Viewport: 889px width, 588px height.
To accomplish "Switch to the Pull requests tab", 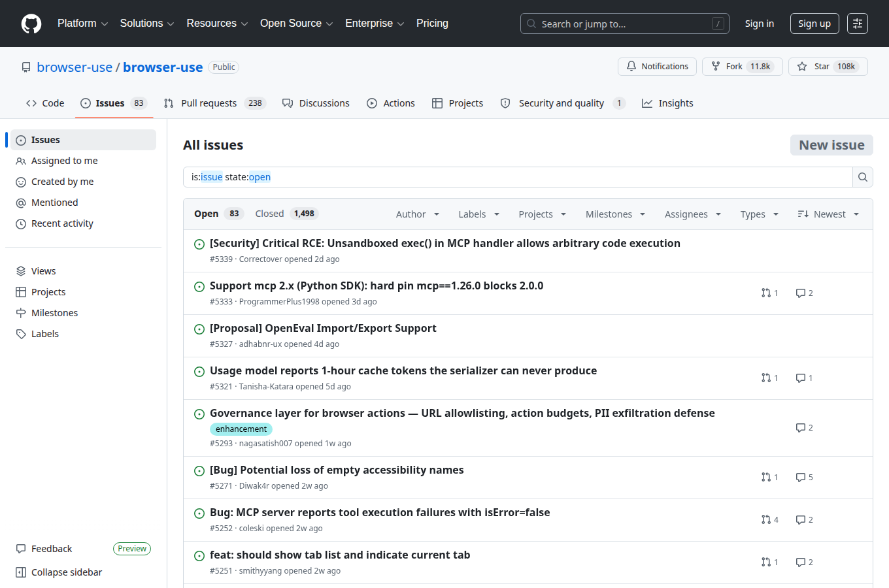I will [215, 103].
